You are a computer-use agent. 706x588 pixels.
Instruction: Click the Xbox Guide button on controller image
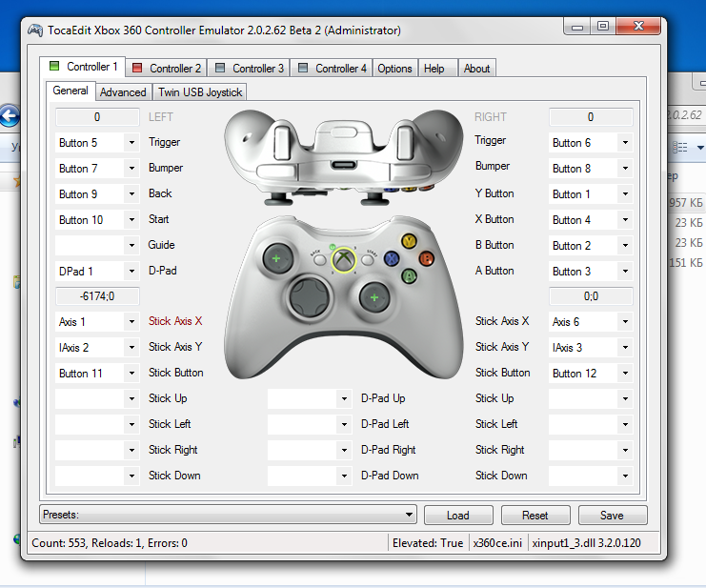344,260
